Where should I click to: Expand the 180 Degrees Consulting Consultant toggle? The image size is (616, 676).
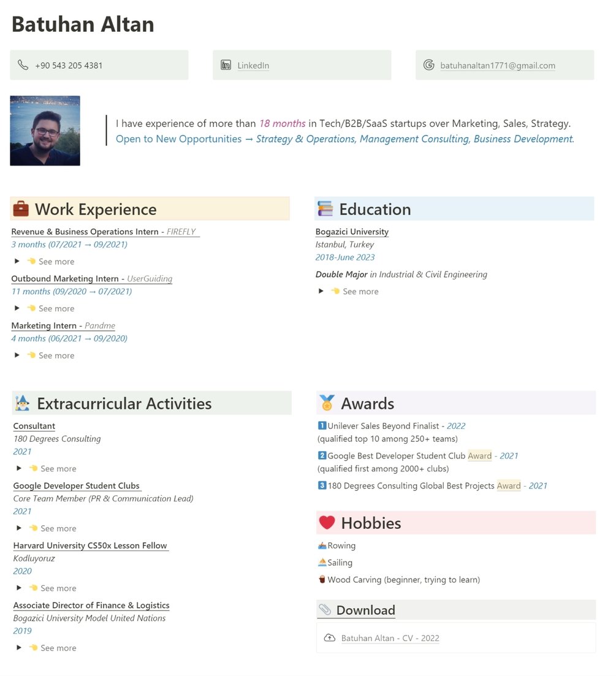pos(19,468)
